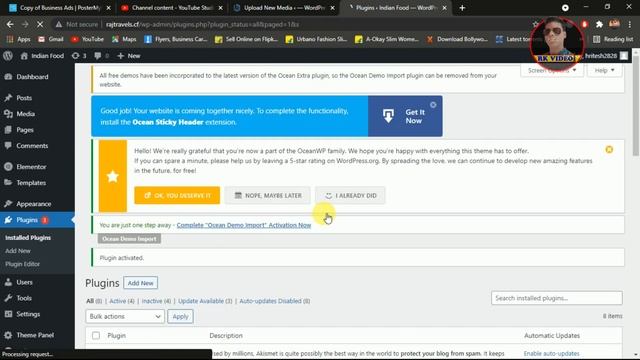The height and width of the screenshot is (360, 640).
Task: Open a new browser tab
Action: point(462,8)
